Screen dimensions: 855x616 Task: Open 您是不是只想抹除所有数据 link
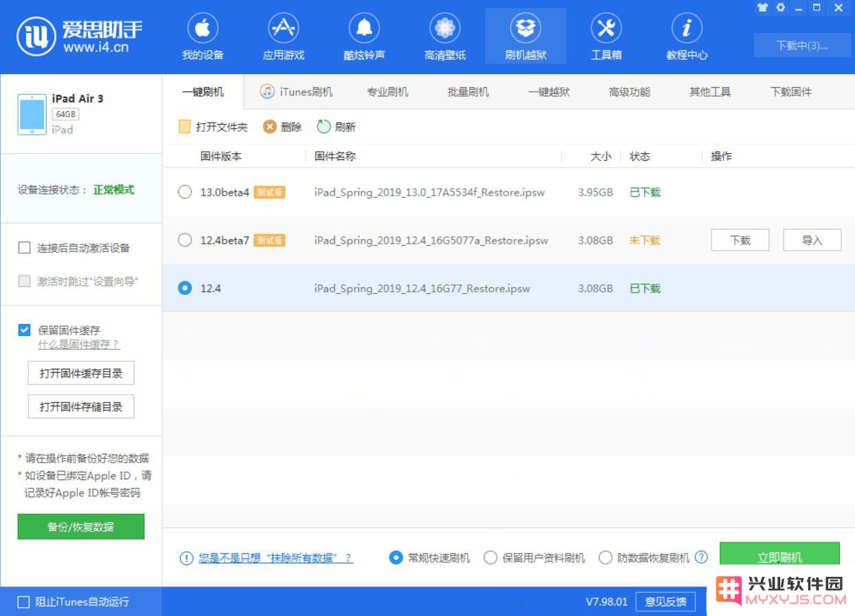click(x=275, y=558)
